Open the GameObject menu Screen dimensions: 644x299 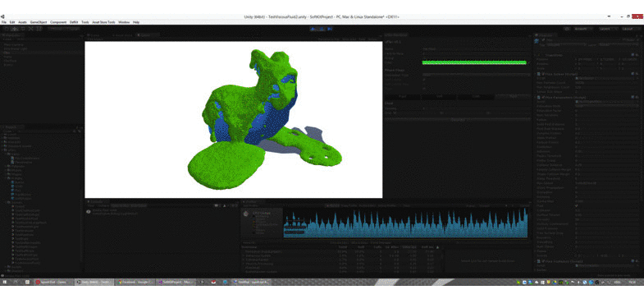(x=39, y=22)
